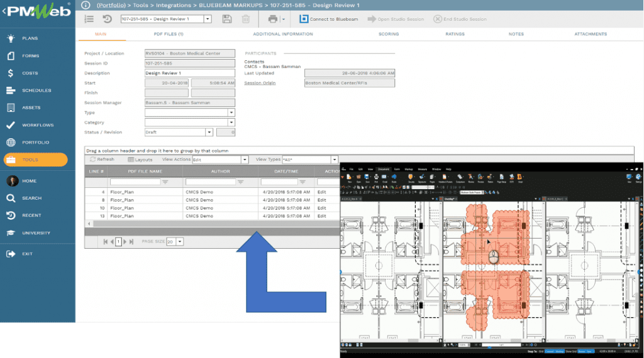Expand the Page Size dropdown
644x358 pixels.
[x=179, y=242]
